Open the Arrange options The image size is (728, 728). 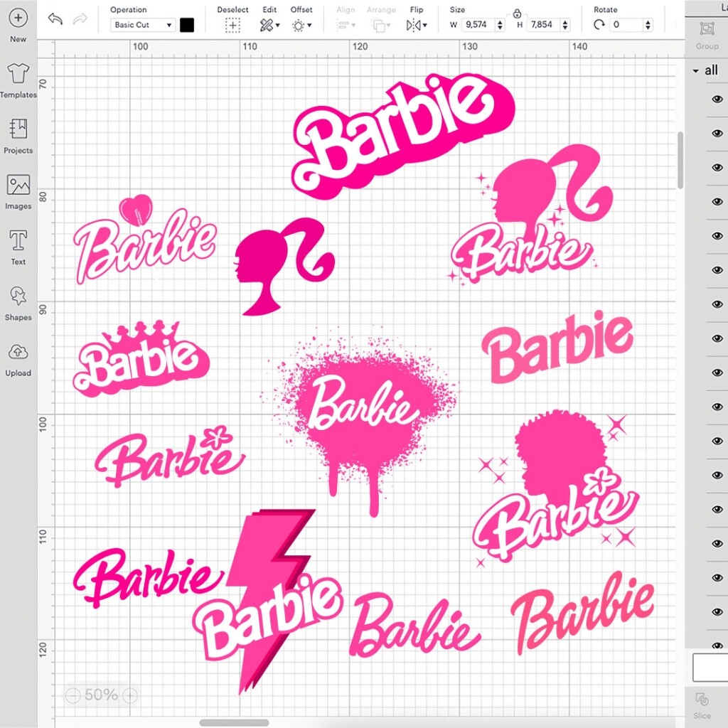point(381,26)
